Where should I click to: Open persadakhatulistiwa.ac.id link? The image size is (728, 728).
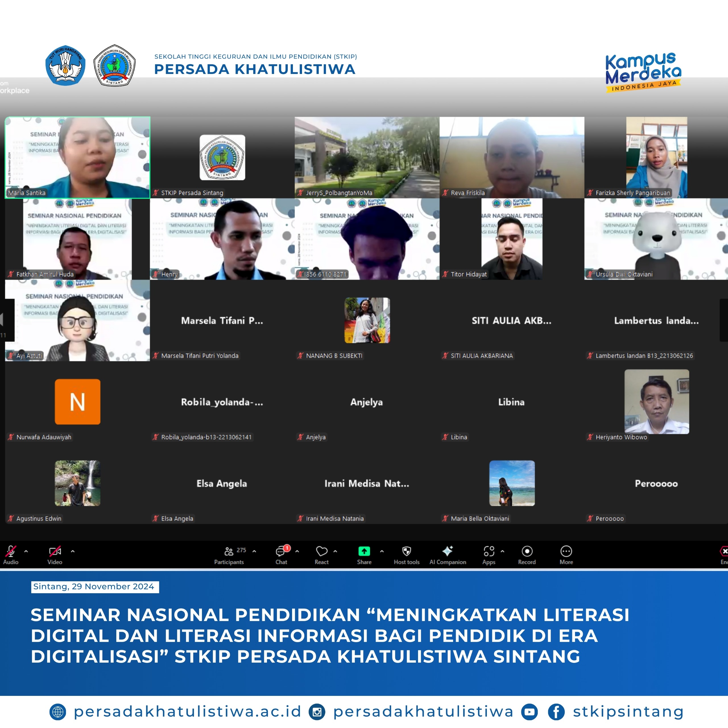(187, 712)
